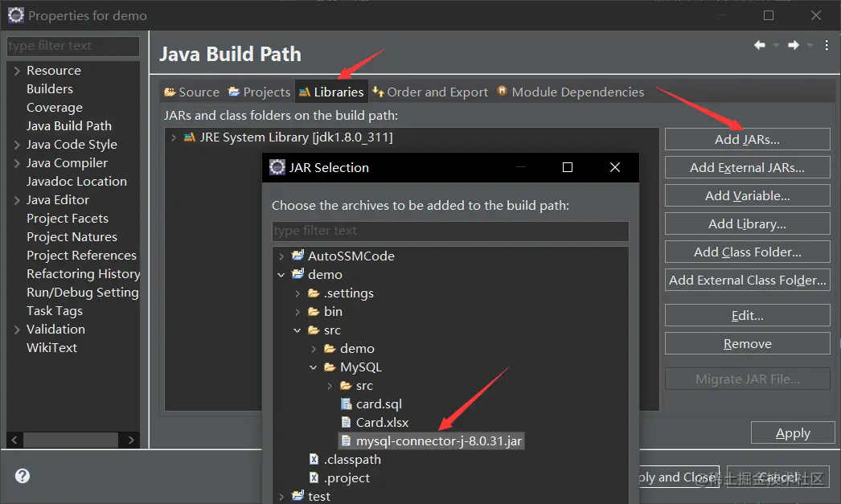The image size is (841, 504).
Task: Collapse the MySQL folder node
Action: pos(314,367)
